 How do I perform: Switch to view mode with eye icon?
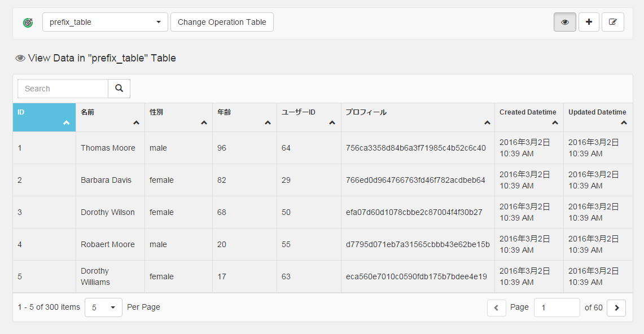coord(564,22)
